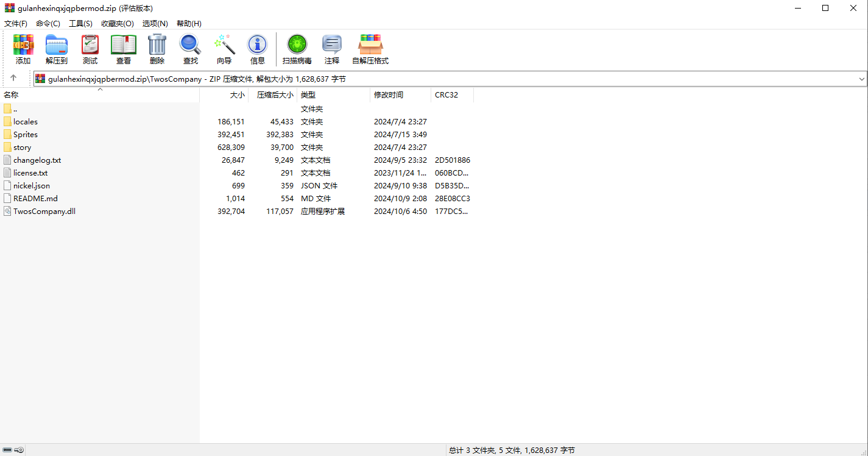The width and height of the screenshot is (868, 456).
Task: Maximize the WinRAR window
Action: (825, 8)
